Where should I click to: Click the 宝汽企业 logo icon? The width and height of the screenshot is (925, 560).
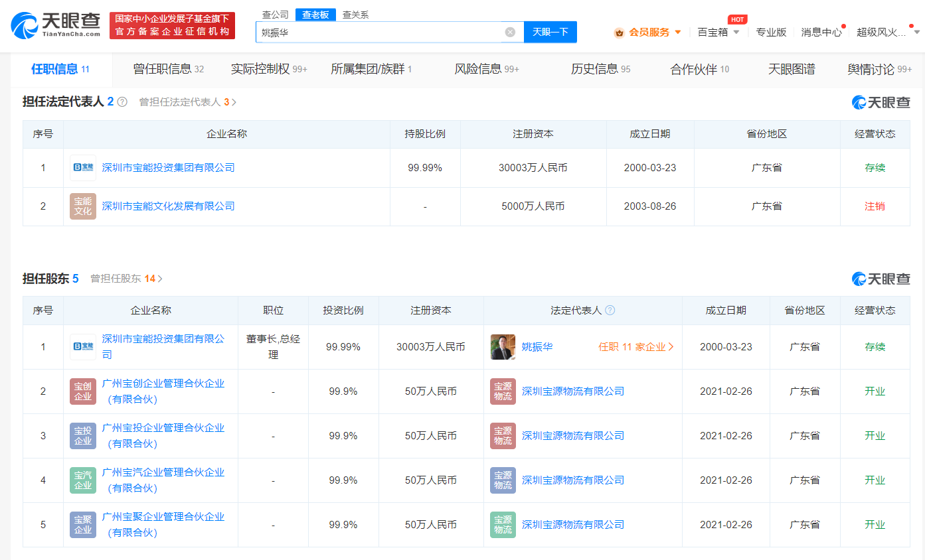83,480
